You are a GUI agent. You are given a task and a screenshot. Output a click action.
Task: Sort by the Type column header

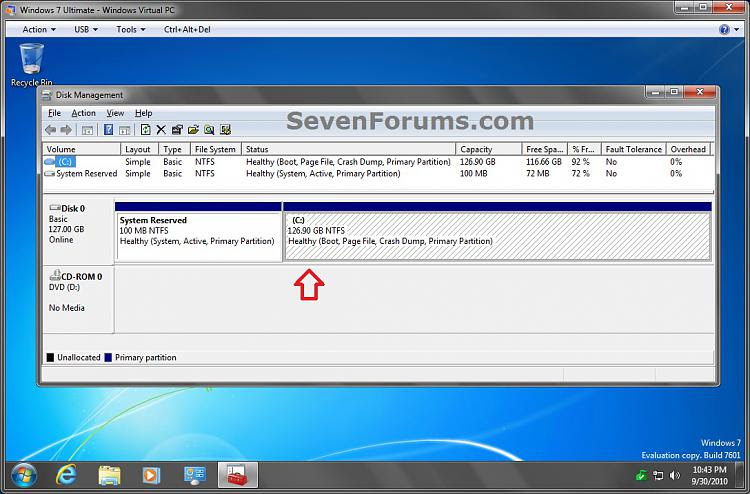pos(174,149)
